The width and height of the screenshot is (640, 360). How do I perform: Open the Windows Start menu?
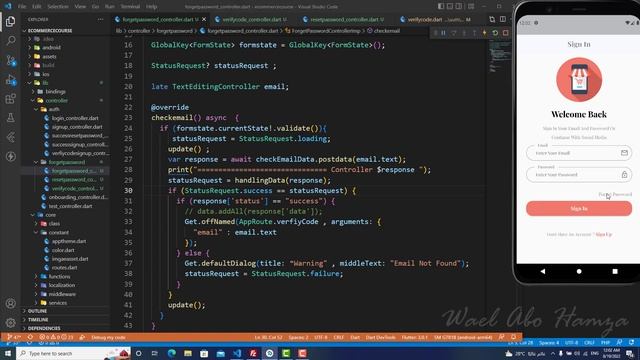coord(8,353)
